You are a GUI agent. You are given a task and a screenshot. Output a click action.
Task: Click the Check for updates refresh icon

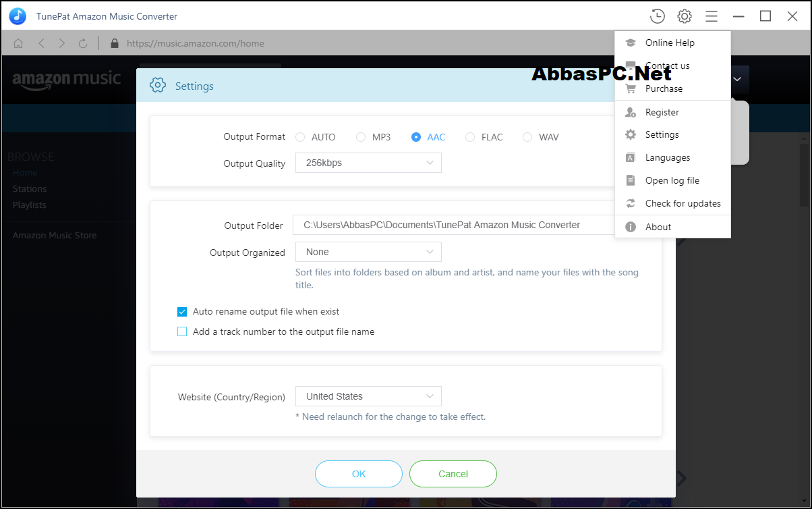tap(631, 203)
